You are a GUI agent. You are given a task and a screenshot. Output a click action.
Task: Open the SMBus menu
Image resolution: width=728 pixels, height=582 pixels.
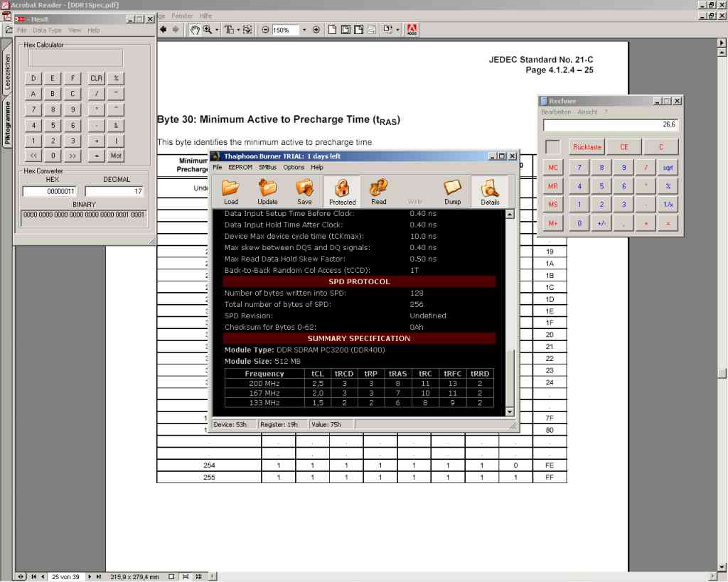click(x=268, y=167)
